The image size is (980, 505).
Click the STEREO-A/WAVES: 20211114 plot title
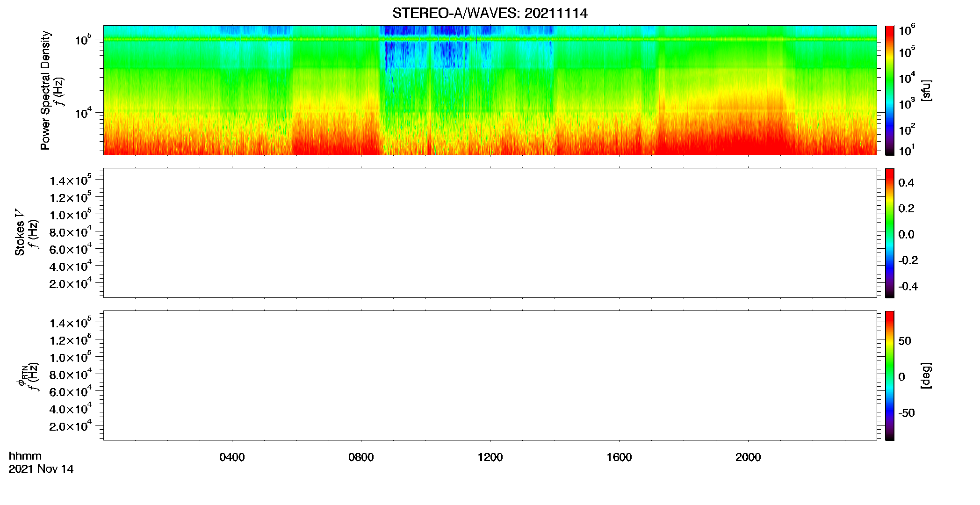490,13
